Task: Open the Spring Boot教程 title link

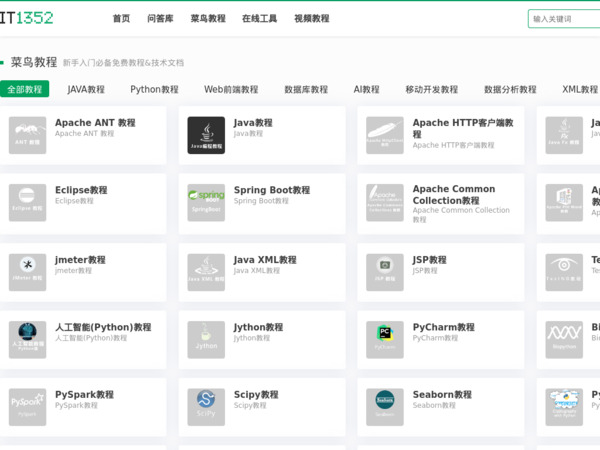Action: 272,190
